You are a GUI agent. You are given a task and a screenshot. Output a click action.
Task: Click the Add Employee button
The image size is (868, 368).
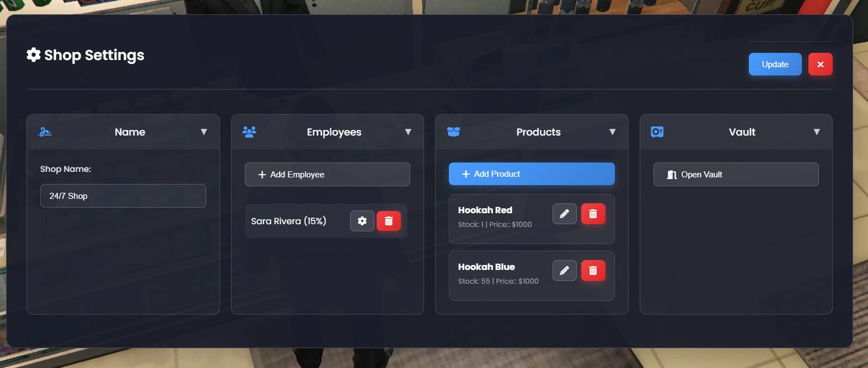(x=328, y=174)
